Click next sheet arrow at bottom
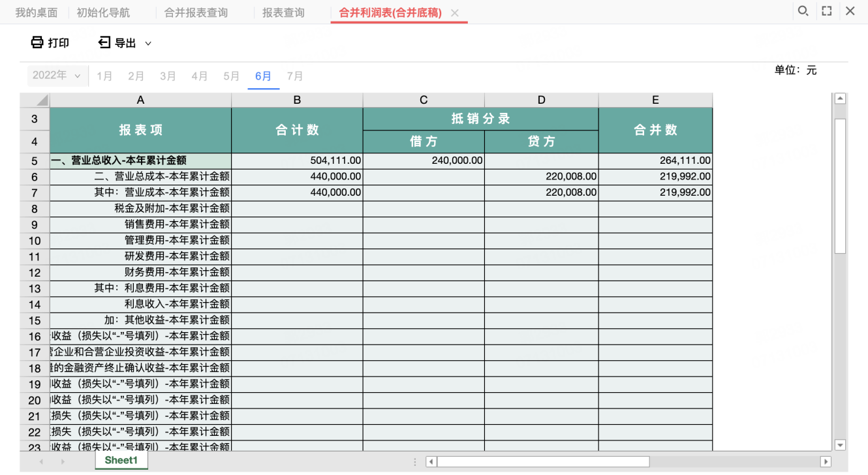The image size is (868, 475). pos(63,461)
